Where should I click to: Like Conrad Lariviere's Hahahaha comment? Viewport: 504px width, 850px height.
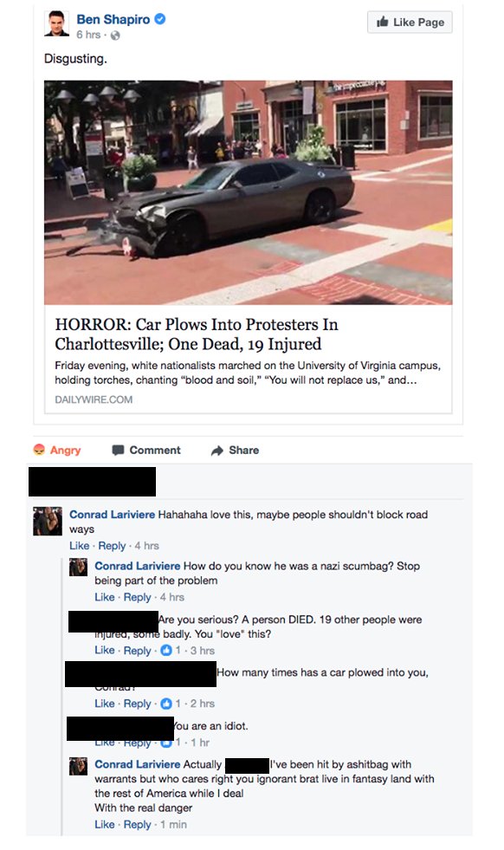click(x=79, y=545)
